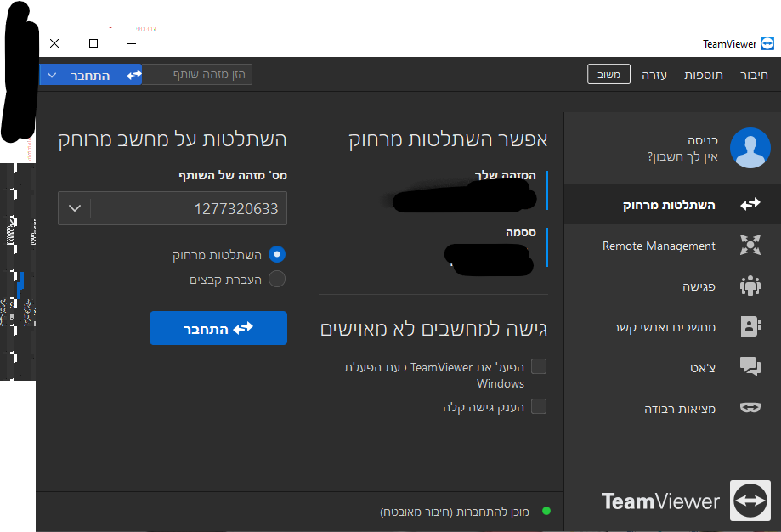The height and width of the screenshot is (532, 781).
Task: Open the צ'אט chat icon
Action: [750, 367]
